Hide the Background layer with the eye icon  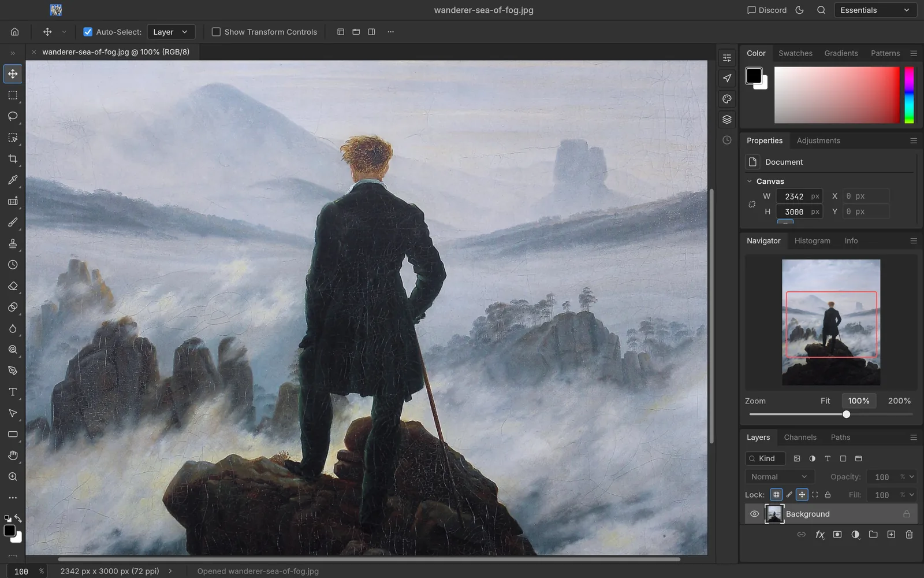[754, 514]
